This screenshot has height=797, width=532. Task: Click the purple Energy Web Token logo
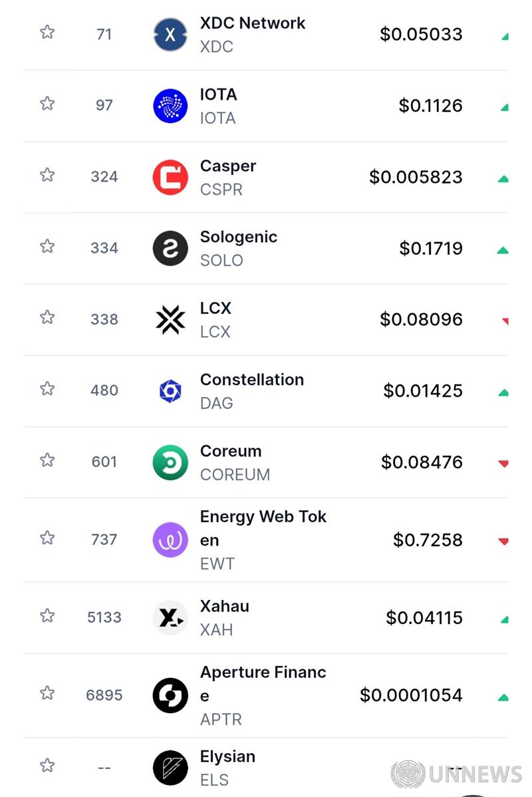[170, 540]
